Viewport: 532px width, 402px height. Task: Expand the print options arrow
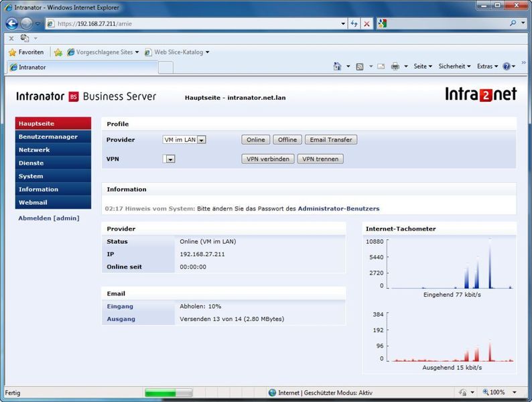point(406,66)
